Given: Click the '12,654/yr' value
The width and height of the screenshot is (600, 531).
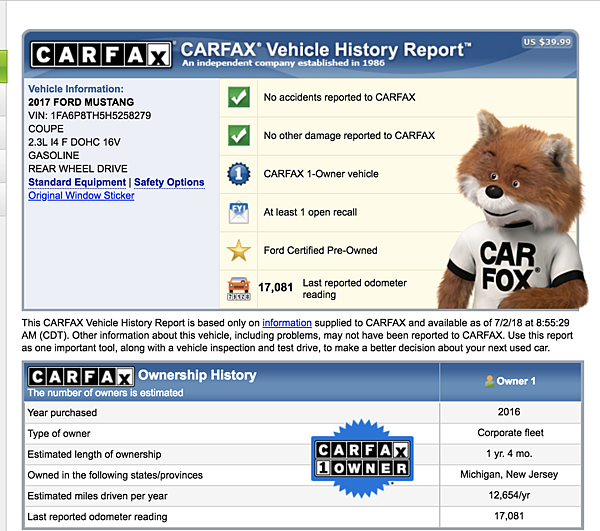Looking at the screenshot, I should (x=509, y=495).
